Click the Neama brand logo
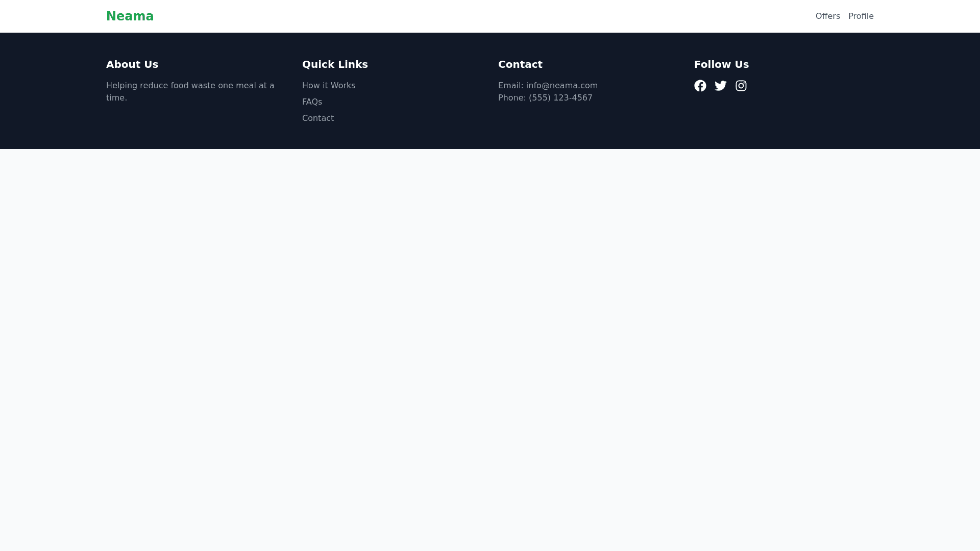Viewport: 980px width, 551px height. point(130,16)
